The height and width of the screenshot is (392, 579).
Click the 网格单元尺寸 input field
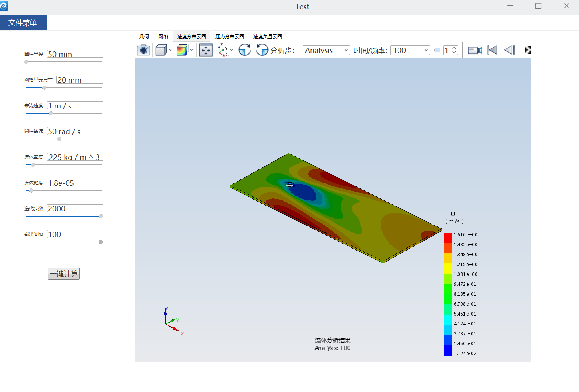[80, 80]
